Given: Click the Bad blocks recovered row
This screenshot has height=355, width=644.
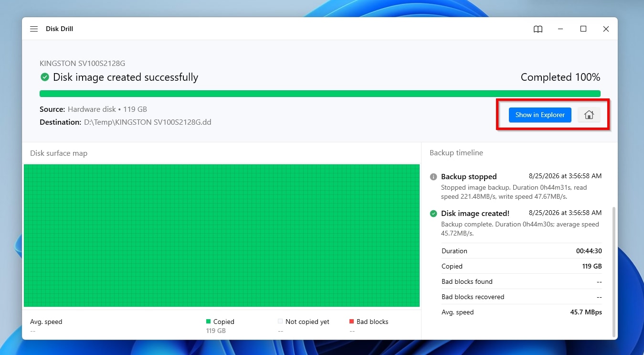Looking at the screenshot, I should pos(521,297).
